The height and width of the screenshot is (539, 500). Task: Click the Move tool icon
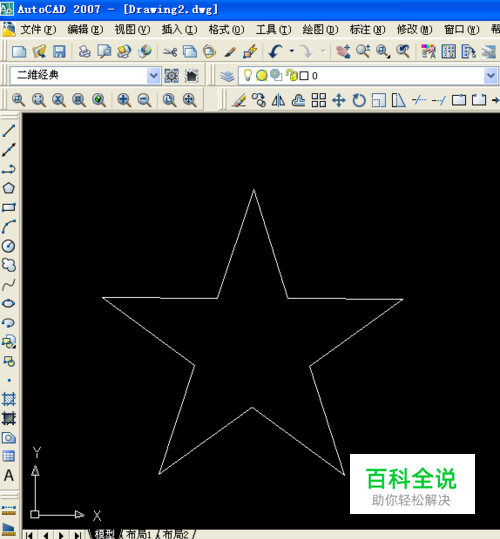(339, 100)
